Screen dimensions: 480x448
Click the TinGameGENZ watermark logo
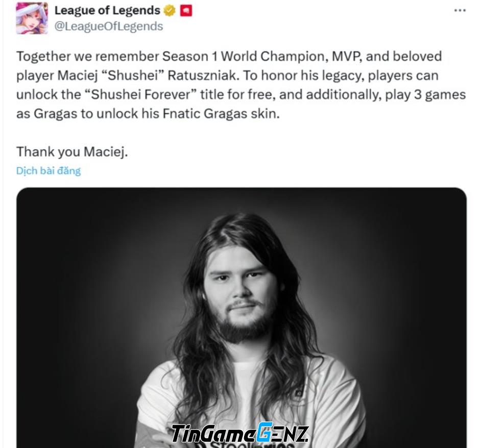239,433
